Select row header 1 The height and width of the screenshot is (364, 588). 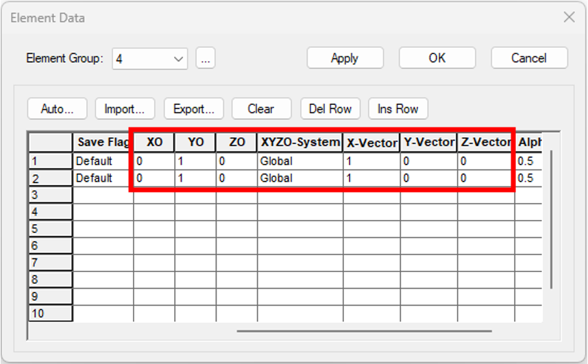pyautogui.click(x=50, y=161)
